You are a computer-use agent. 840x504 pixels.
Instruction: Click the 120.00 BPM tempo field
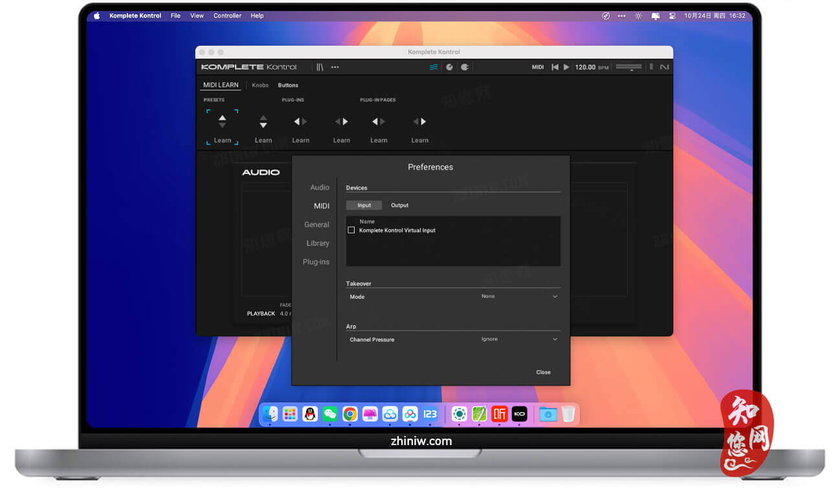coord(592,67)
